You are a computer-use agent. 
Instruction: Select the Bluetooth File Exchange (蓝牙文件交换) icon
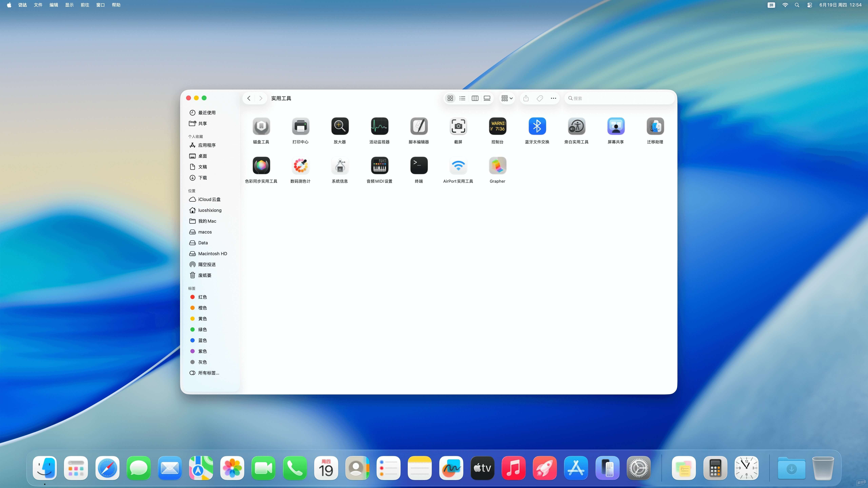tap(537, 126)
